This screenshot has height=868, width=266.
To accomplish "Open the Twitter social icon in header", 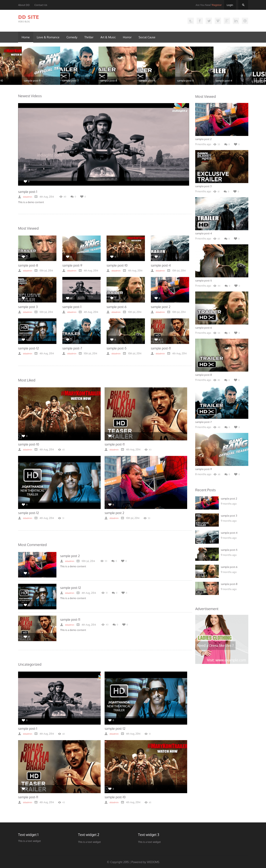I will coord(209,21).
